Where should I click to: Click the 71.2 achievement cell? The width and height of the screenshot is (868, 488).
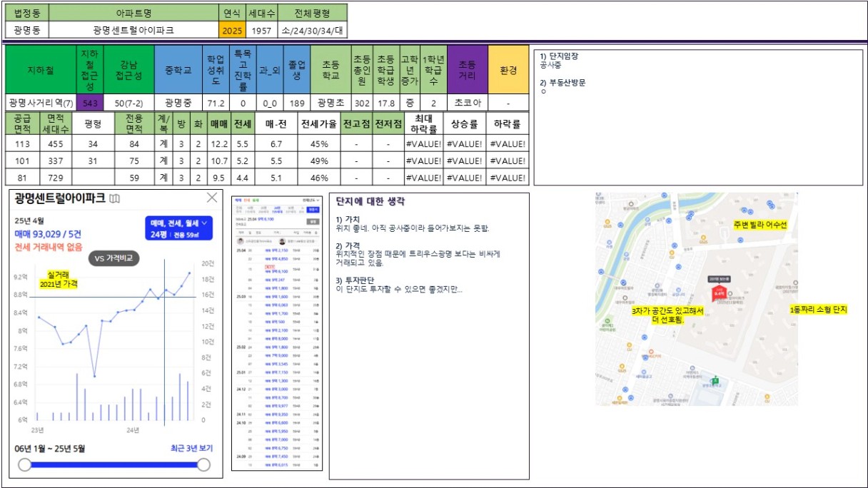pyautogui.click(x=216, y=103)
